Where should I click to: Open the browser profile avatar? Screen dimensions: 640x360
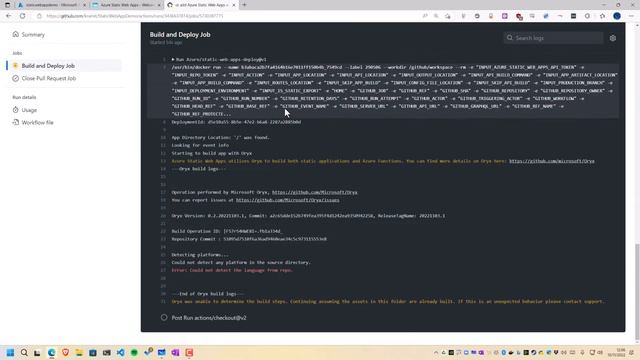pos(617,16)
